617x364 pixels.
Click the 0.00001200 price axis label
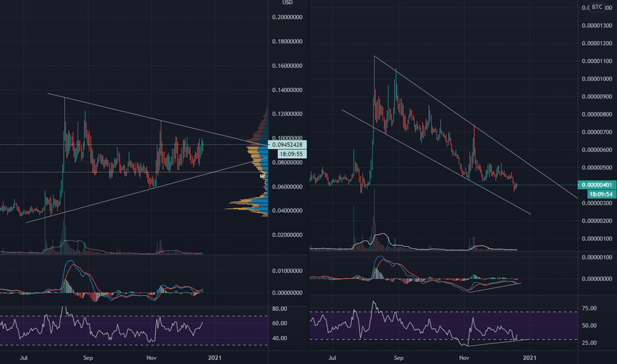tap(597, 43)
